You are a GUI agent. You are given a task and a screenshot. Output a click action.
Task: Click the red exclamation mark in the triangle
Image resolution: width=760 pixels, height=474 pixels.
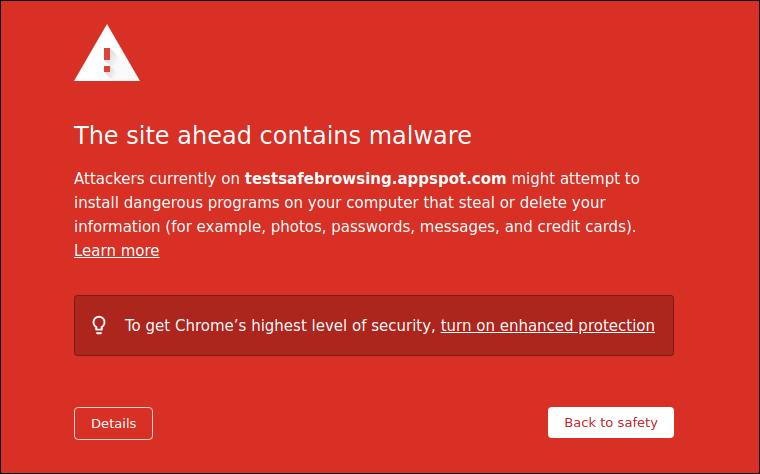[x=108, y=61]
